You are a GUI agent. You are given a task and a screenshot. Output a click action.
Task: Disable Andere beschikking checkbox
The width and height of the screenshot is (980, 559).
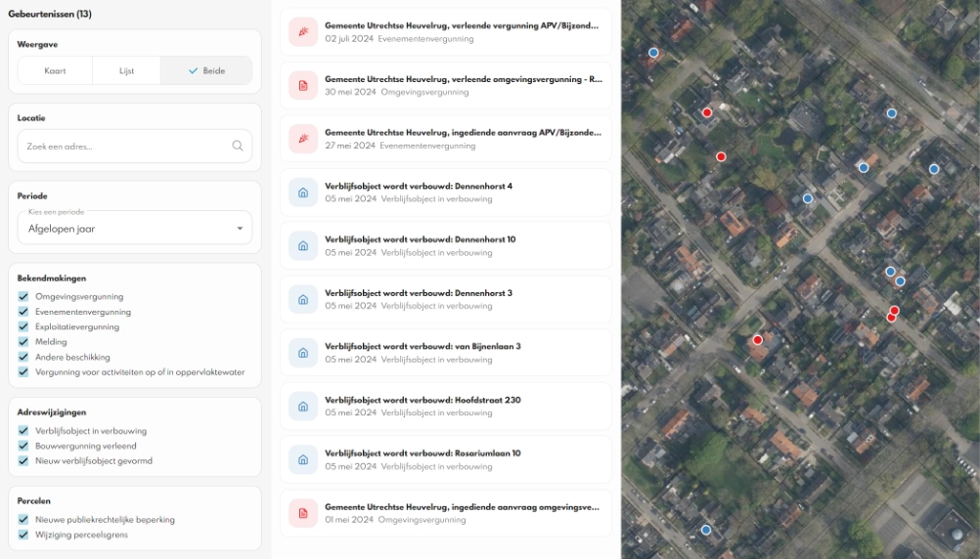pyautogui.click(x=23, y=357)
